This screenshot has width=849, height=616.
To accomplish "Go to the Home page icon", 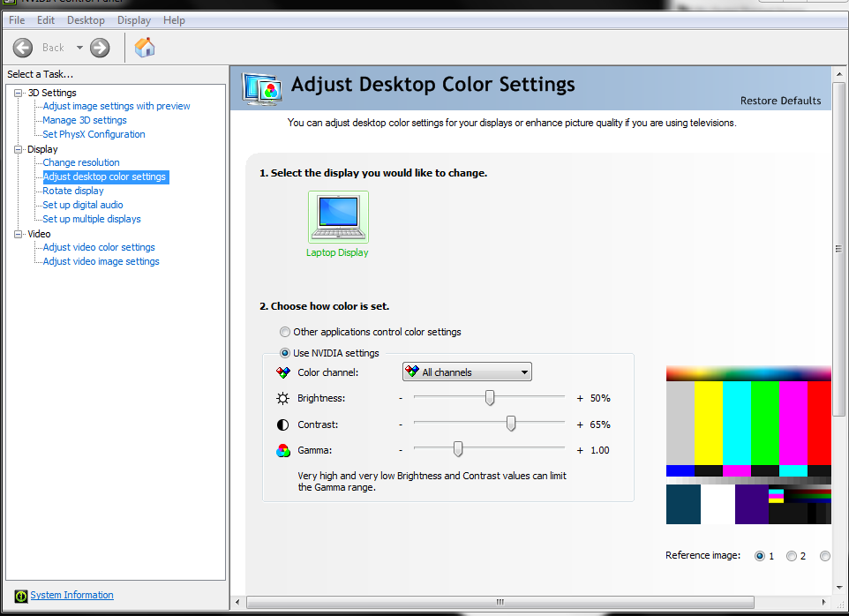I will tap(145, 48).
